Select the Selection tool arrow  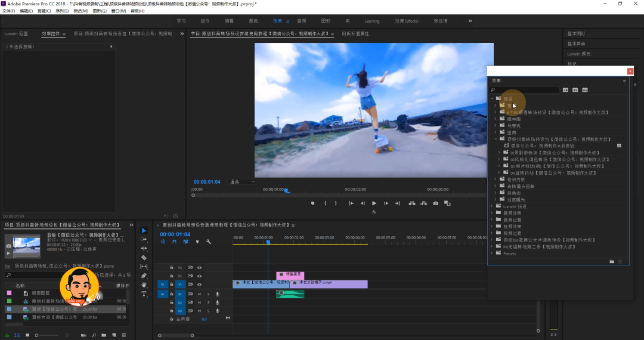(144, 230)
